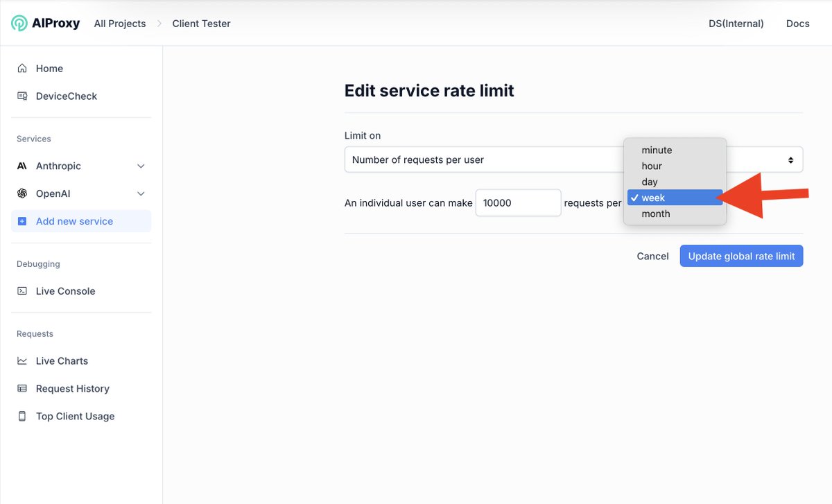The image size is (832, 504).
Task: Click the Requests section header
Action: (x=35, y=333)
